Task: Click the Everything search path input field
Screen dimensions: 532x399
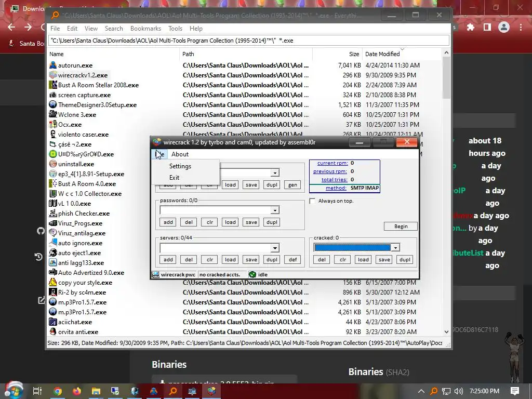Action: click(x=249, y=41)
